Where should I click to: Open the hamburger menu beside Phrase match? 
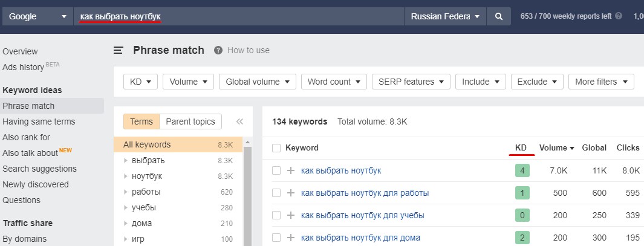[x=119, y=51]
